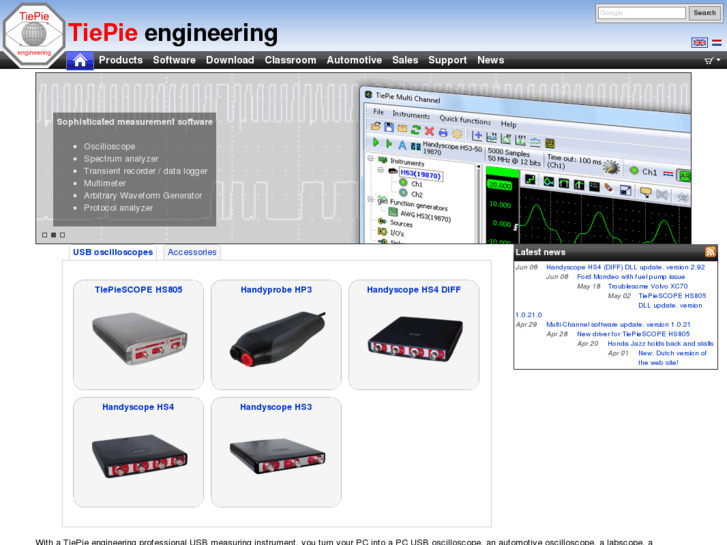This screenshot has width=727, height=545.
Task: Open the Classroom menu
Action: (290, 60)
